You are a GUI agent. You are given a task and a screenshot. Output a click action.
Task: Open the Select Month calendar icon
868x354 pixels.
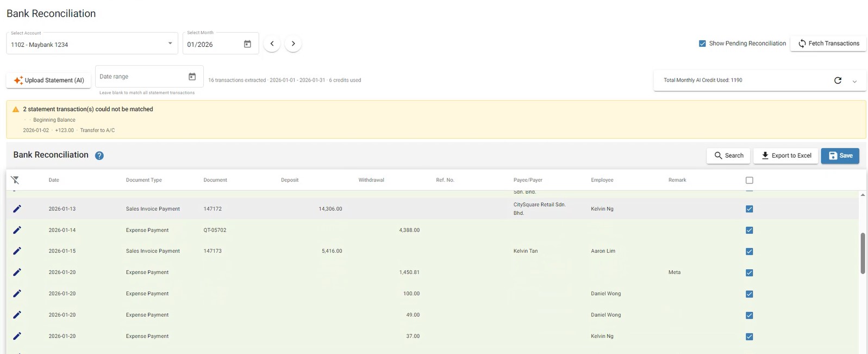[247, 44]
